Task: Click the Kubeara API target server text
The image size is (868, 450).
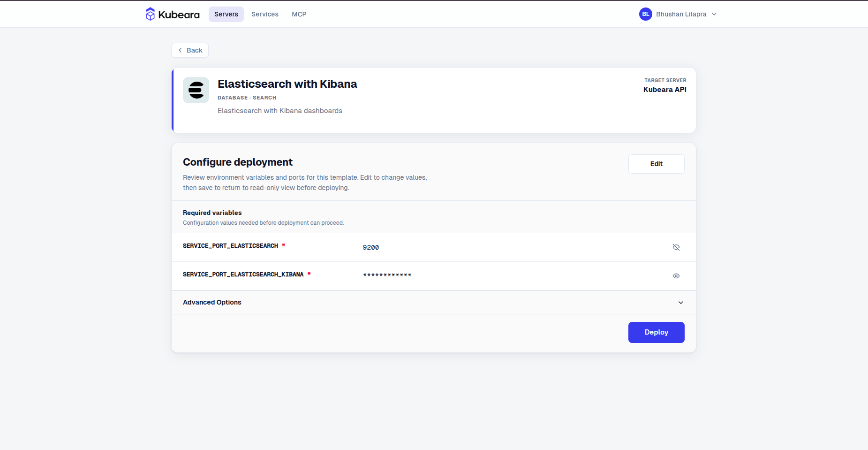Action: click(664, 90)
